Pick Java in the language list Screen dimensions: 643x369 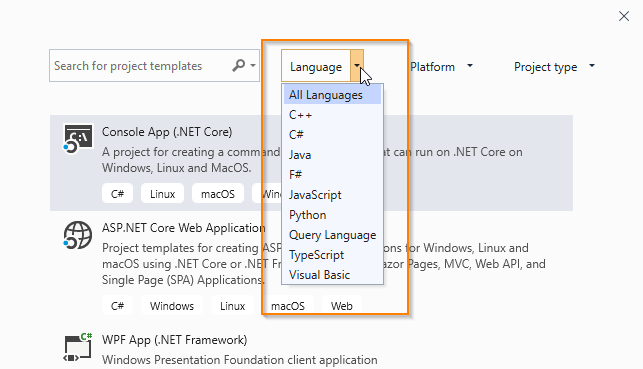tap(332, 155)
